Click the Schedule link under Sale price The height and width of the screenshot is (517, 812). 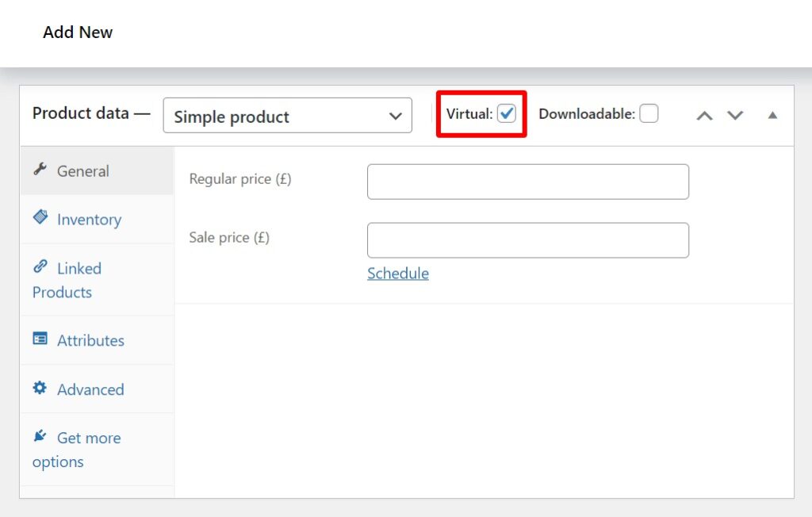[397, 273]
